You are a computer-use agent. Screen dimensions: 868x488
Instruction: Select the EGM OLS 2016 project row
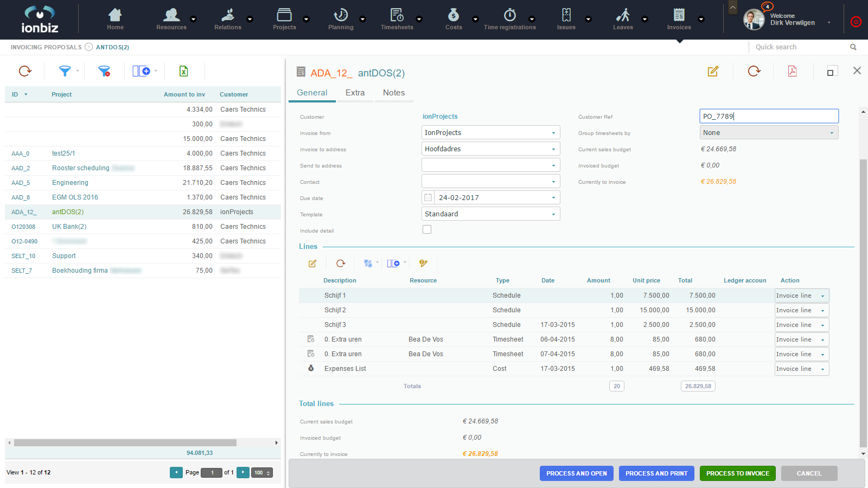click(x=143, y=197)
